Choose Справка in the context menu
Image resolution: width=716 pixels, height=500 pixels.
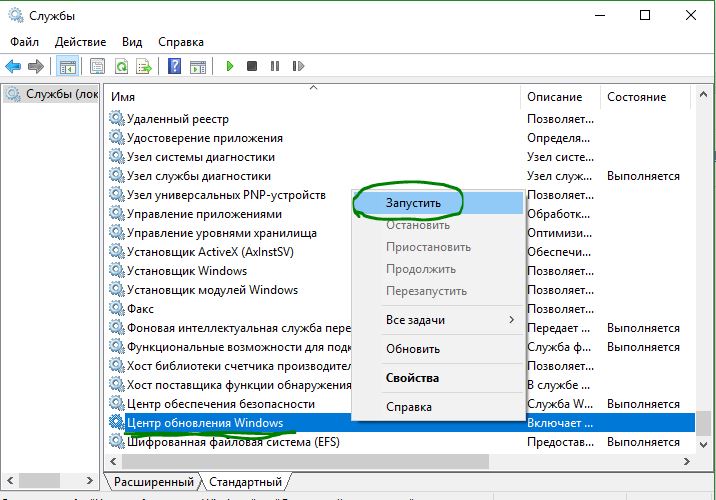tap(438, 407)
